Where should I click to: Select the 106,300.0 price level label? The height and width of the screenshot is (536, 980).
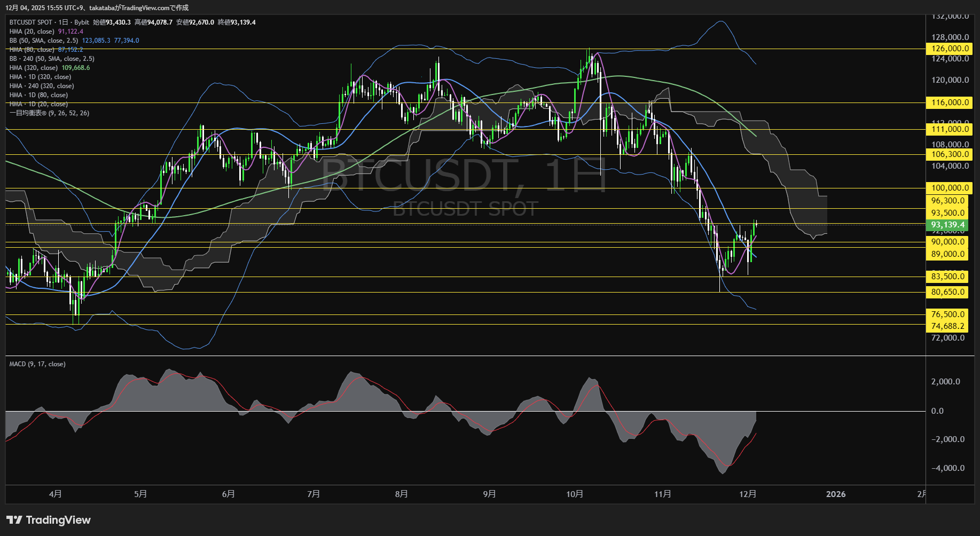coord(950,154)
